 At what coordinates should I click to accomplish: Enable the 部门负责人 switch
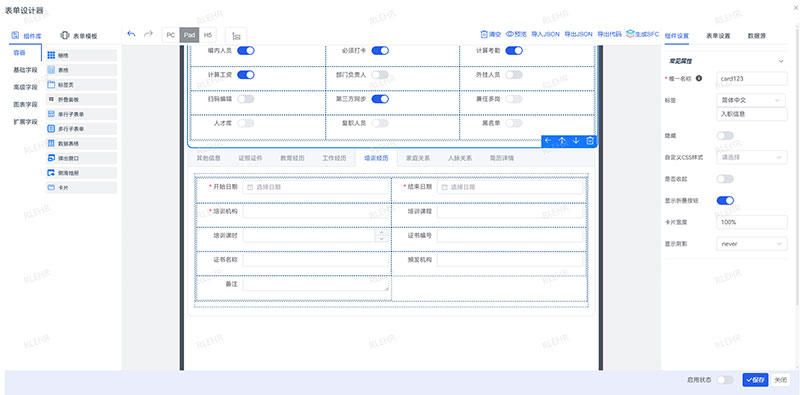coord(380,75)
